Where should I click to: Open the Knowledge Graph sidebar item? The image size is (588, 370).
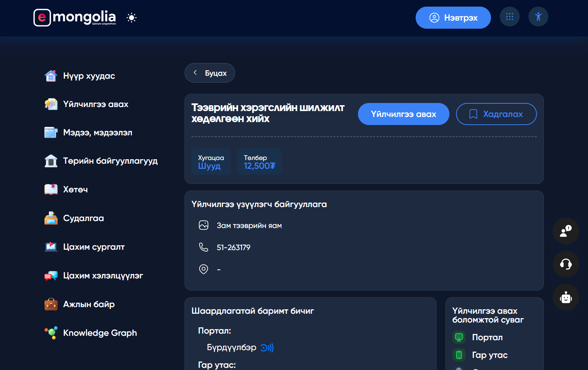100,333
